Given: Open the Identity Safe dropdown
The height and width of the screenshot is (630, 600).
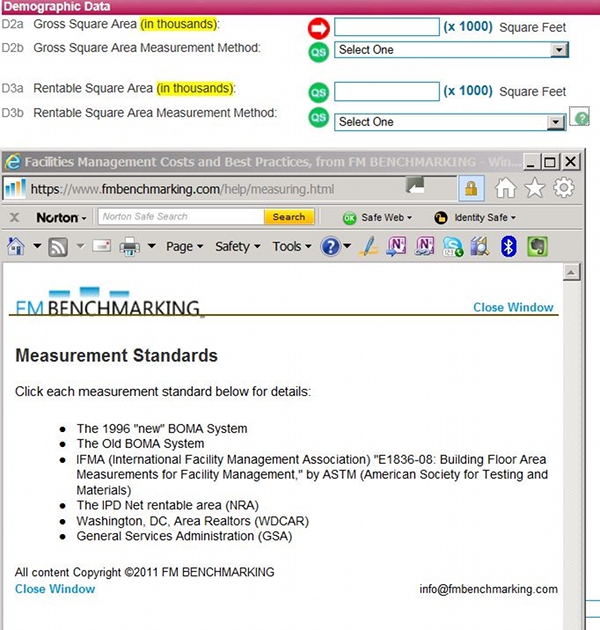Looking at the screenshot, I should pyautogui.click(x=475, y=217).
